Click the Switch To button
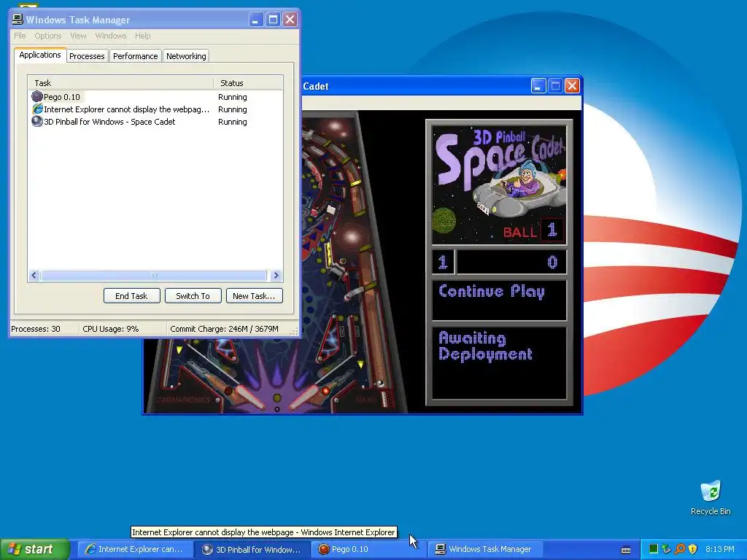 [193, 296]
